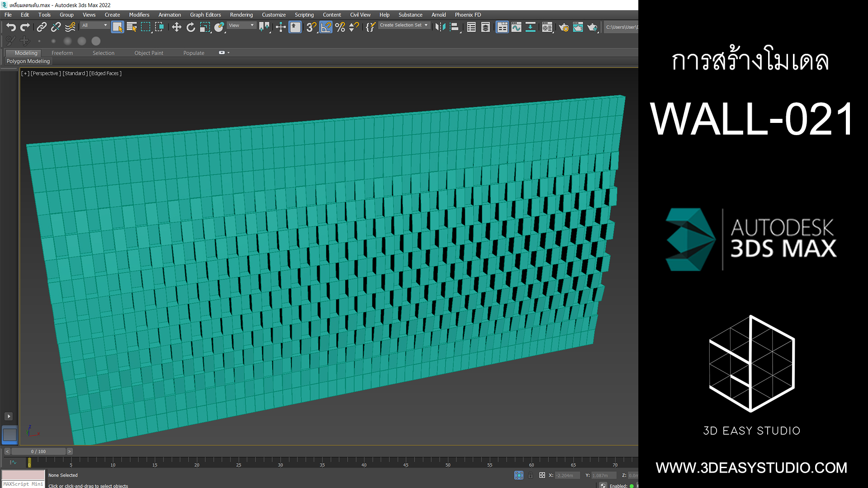Select the Rotate transform tool
The image size is (868, 488).
(191, 27)
